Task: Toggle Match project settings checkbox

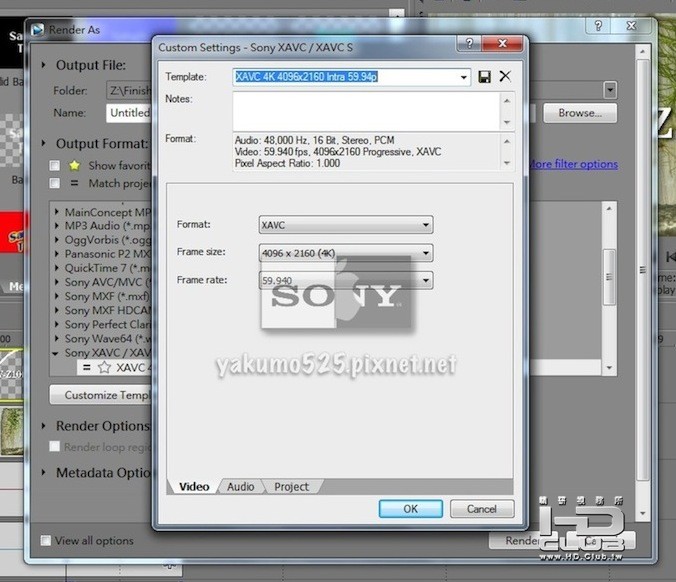Action: [x=54, y=183]
